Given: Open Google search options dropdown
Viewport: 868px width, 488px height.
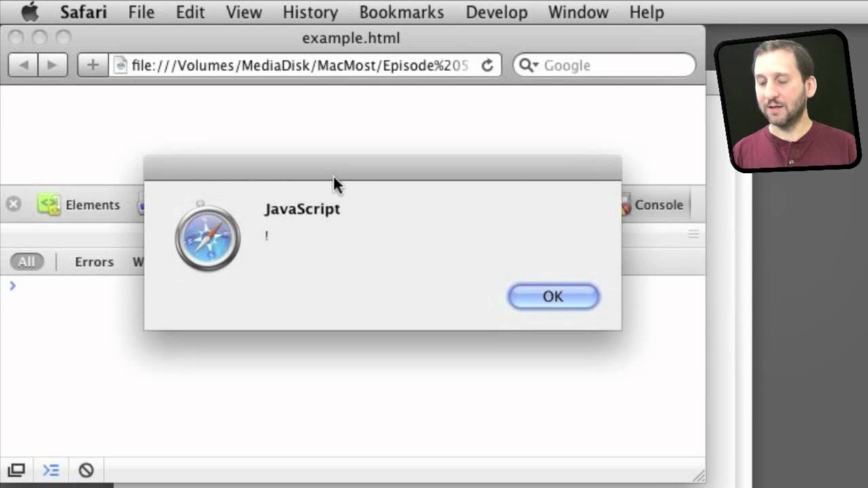Looking at the screenshot, I should click(528, 65).
